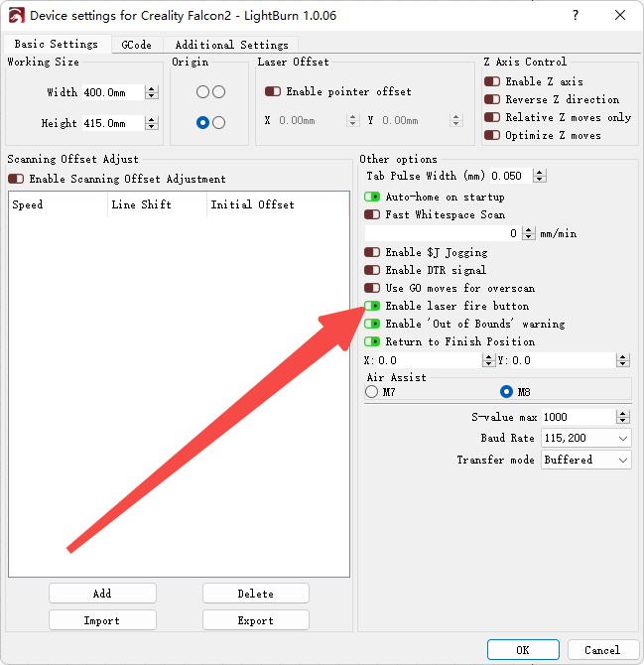Select M8 air assist radio button
The width and height of the screenshot is (644, 665).
tap(506, 391)
